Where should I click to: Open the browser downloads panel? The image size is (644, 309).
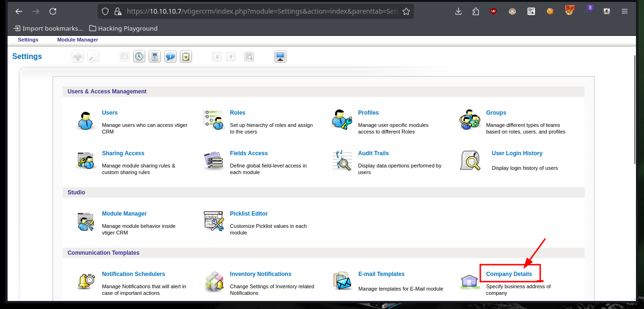click(459, 11)
